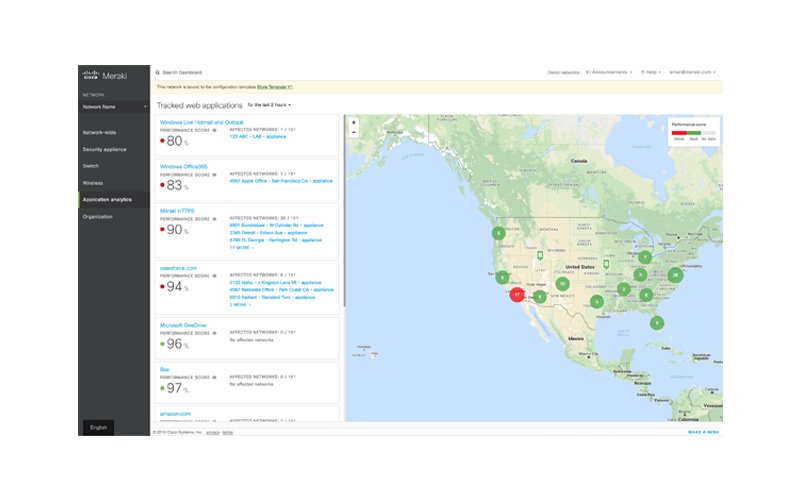Screen dimensions: 800x500
Task: Click green cluster marker 2 near Arkansas
Action: coord(623,289)
